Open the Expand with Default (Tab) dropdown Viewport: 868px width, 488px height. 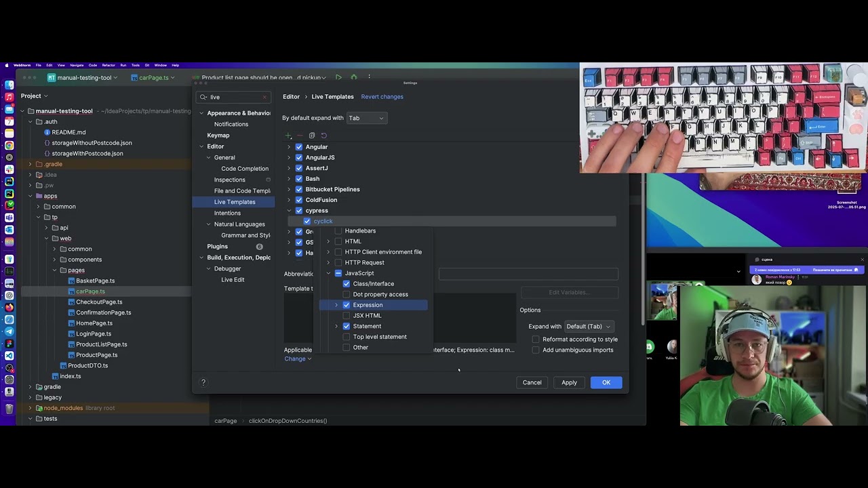(x=588, y=327)
